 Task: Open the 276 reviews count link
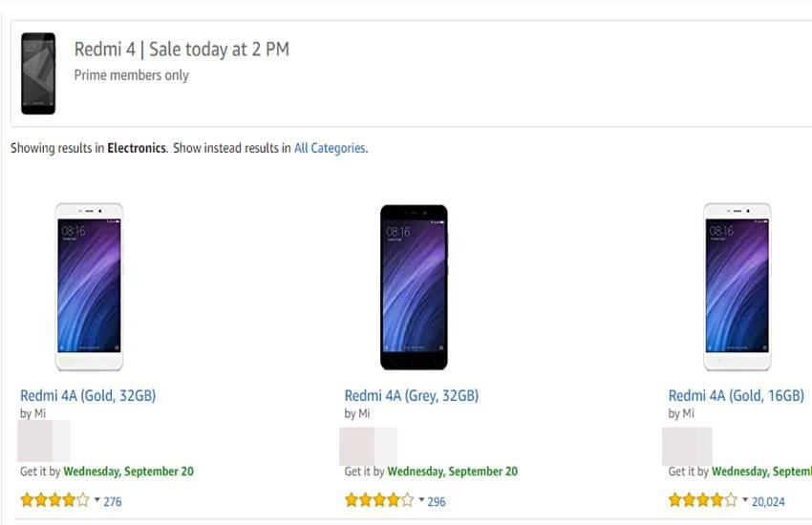pos(113,501)
